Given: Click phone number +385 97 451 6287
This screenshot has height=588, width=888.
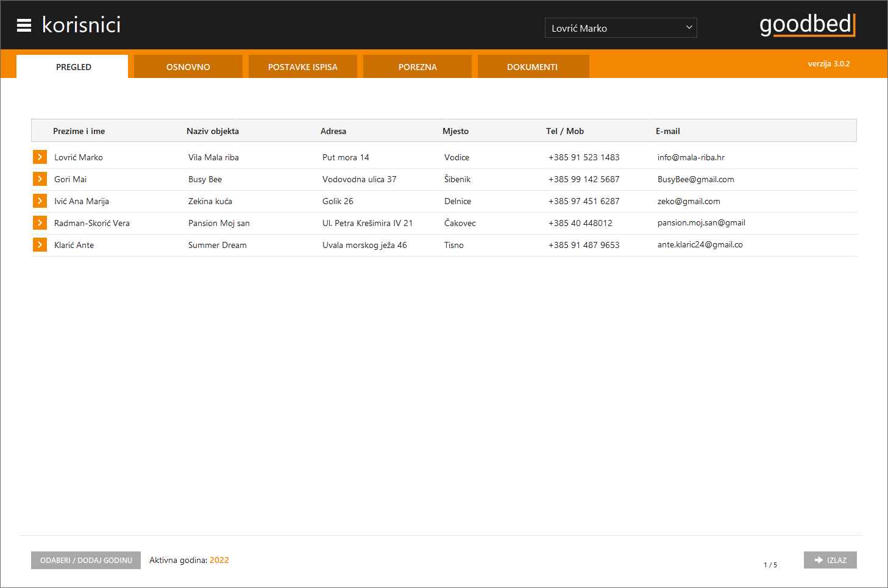Looking at the screenshot, I should point(584,201).
